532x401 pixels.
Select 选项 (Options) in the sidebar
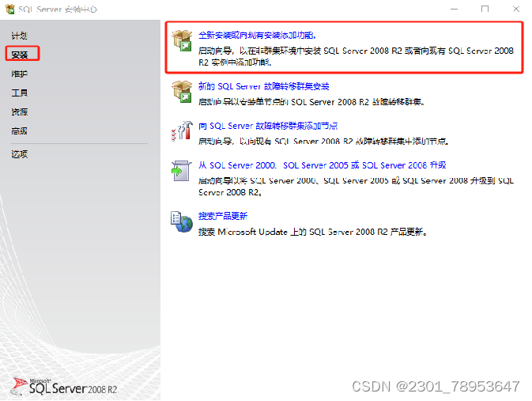coord(19,154)
